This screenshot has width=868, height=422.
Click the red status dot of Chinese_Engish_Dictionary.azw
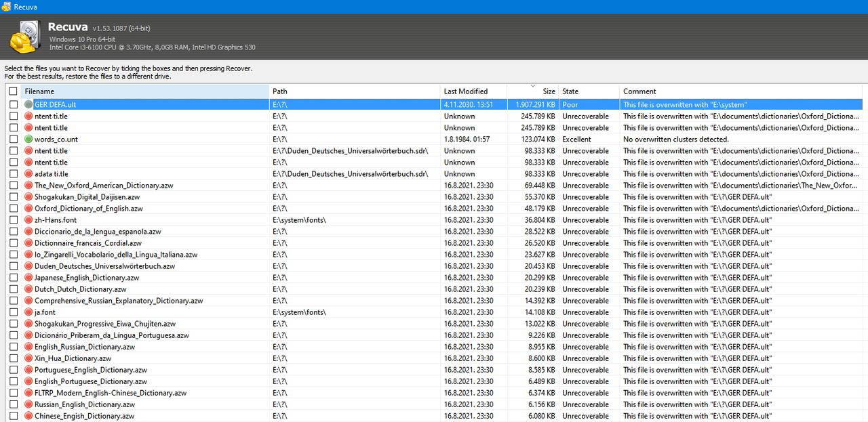point(28,416)
